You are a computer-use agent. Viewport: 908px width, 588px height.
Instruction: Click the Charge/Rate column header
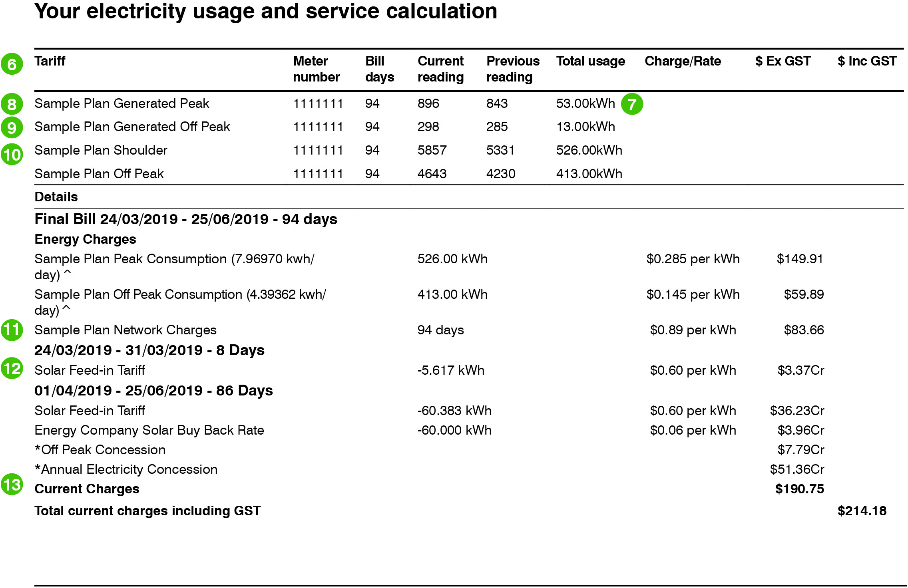683,61
